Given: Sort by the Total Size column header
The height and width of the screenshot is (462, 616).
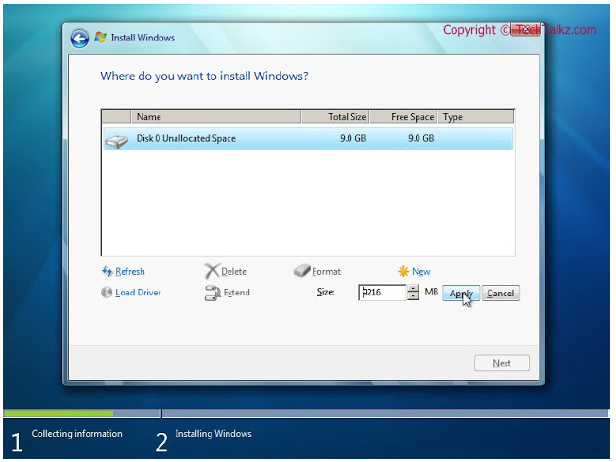Looking at the screenshot, I should point(335,117).
